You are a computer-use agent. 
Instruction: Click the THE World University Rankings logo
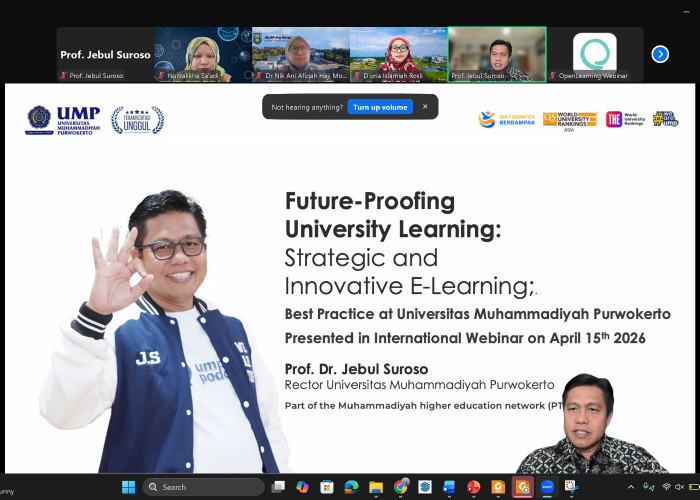(x=625, y=119)
